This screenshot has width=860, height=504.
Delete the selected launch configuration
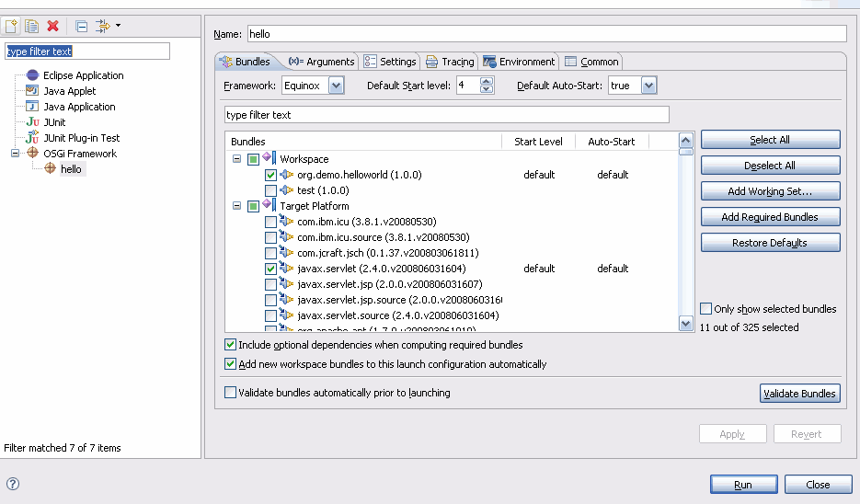[52, 26]
